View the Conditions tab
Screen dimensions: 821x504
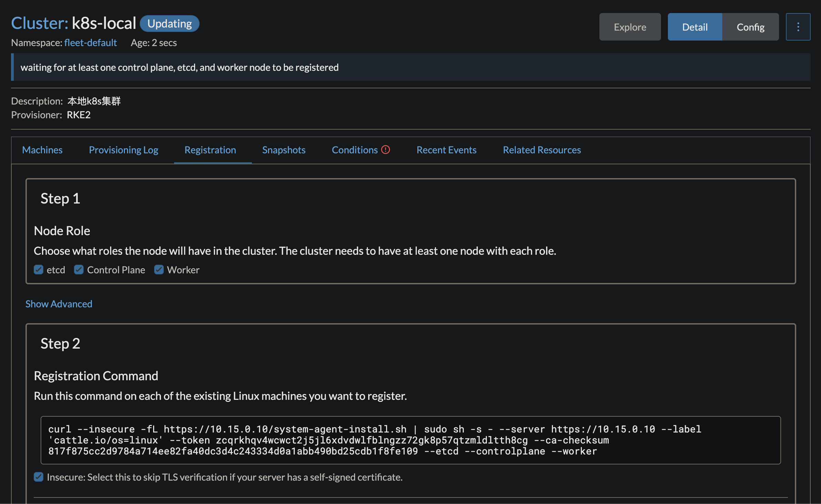click(x=355, y=150)
